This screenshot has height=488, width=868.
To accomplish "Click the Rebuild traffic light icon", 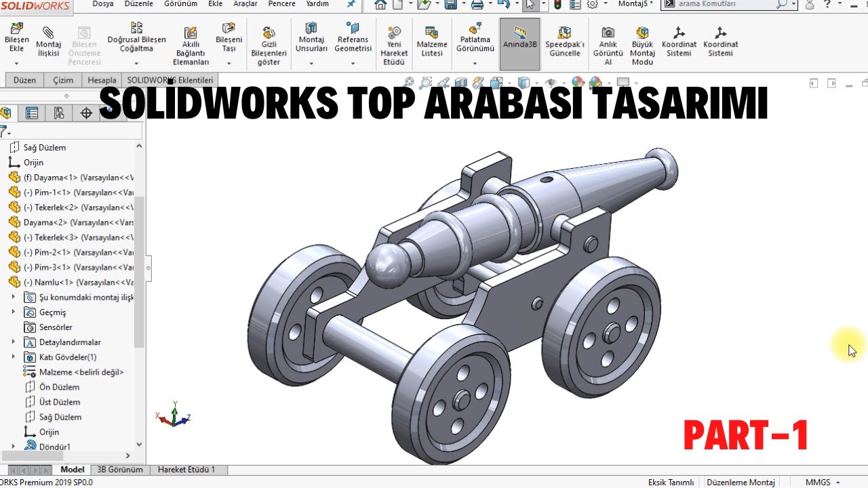I will 557,5.
